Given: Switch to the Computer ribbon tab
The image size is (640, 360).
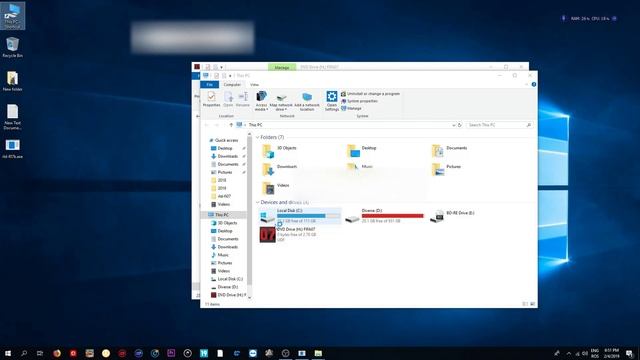Looking at the screenshot, I should click(x=232, y=84).
